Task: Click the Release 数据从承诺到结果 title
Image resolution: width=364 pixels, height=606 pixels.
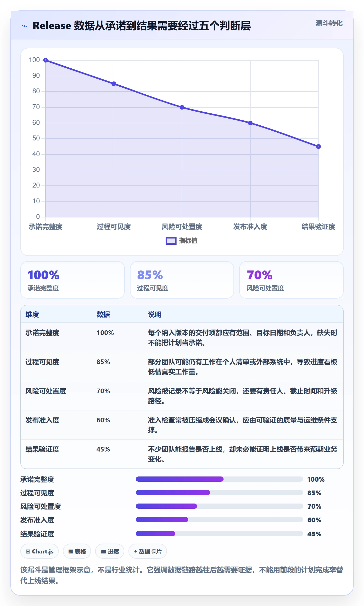Action: click(x=142, y=26)
